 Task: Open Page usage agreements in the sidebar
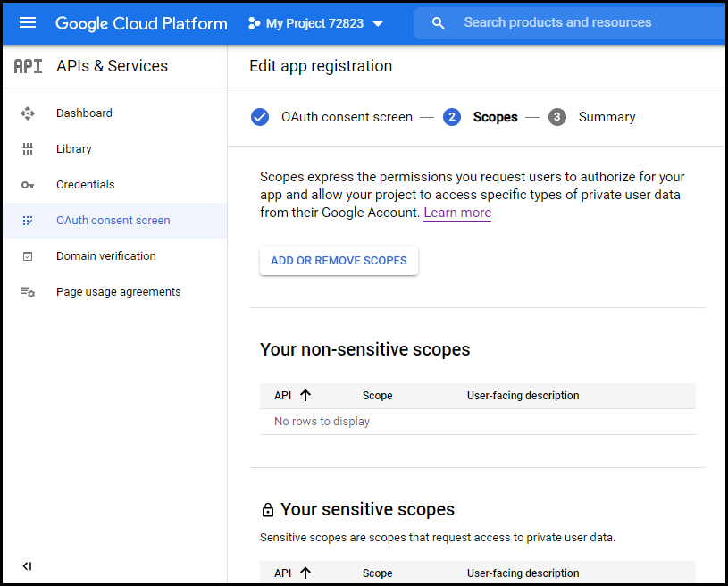119,291
